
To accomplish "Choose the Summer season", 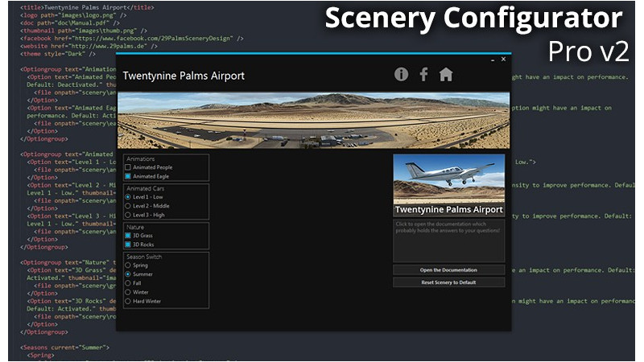I will pyautogui.click(x=128, y=274).
